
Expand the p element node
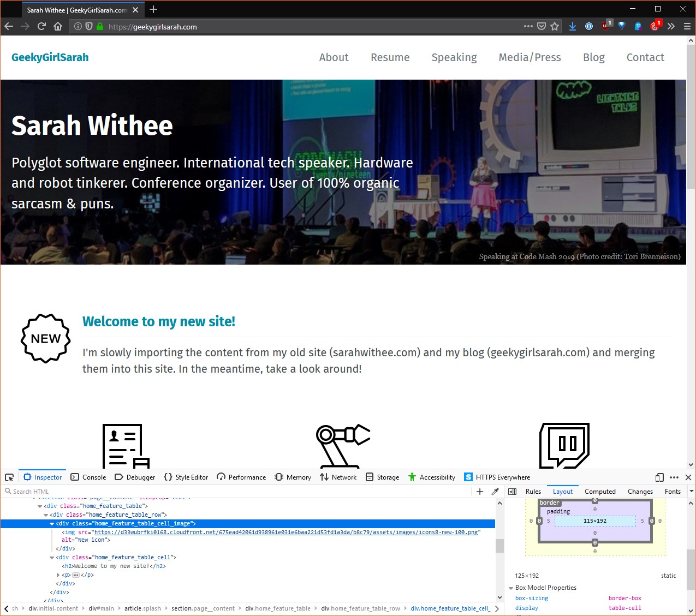click(58, 575)
